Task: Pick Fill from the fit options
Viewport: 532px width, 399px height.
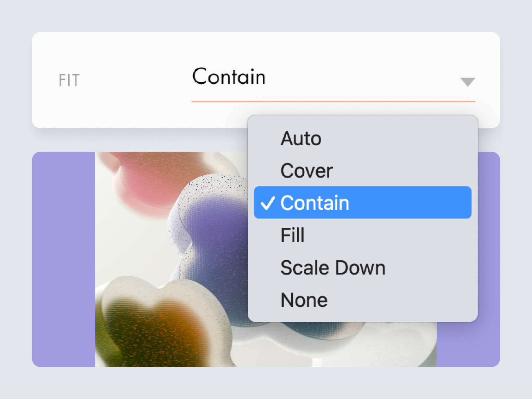Action: click(x=363, y=235)
